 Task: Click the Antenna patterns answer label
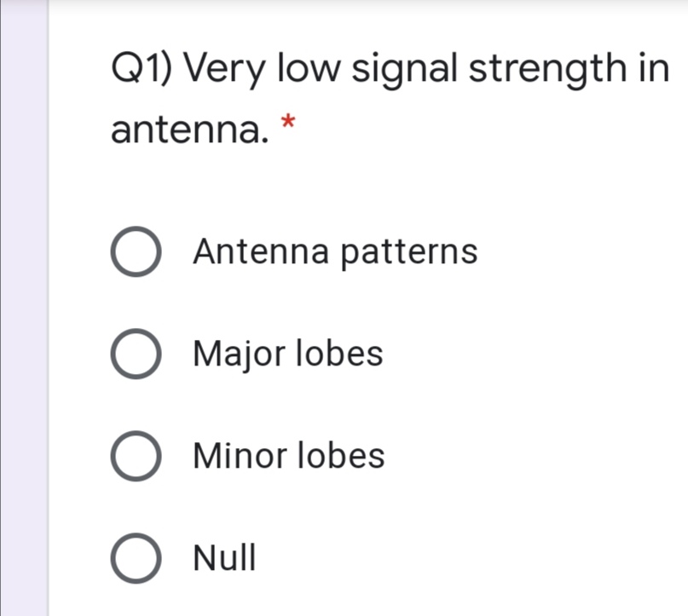(336, 252)
